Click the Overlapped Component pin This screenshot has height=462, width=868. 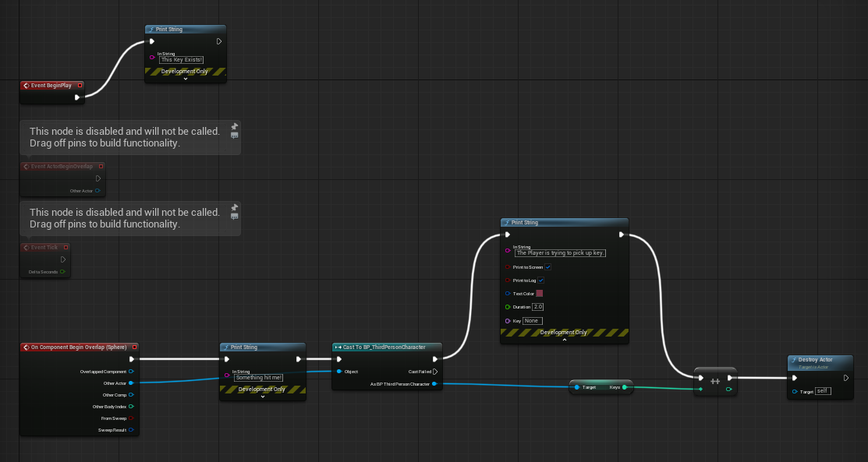coord(131,372)
